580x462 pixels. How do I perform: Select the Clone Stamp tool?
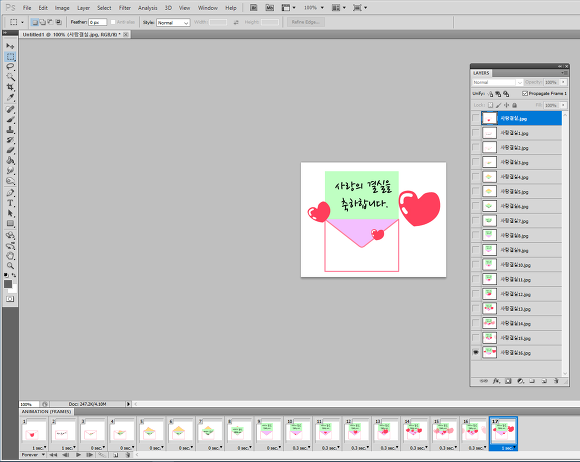point(10,130)
